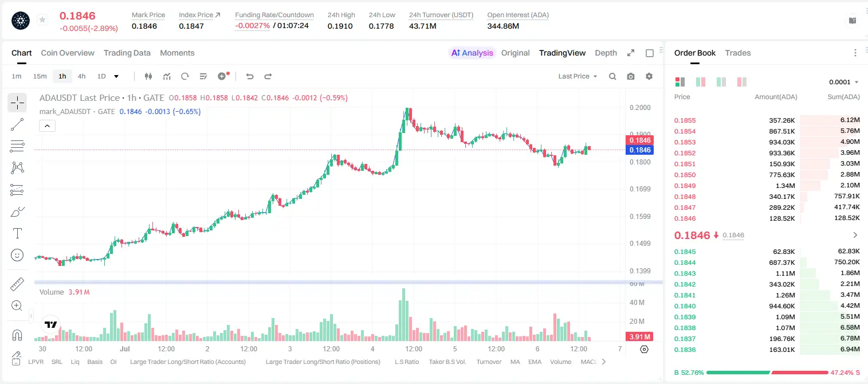This screenshot has height=384, width=868.
Task: Take a chart snapshot with camera icon
Action: click(x=631, y=76)
